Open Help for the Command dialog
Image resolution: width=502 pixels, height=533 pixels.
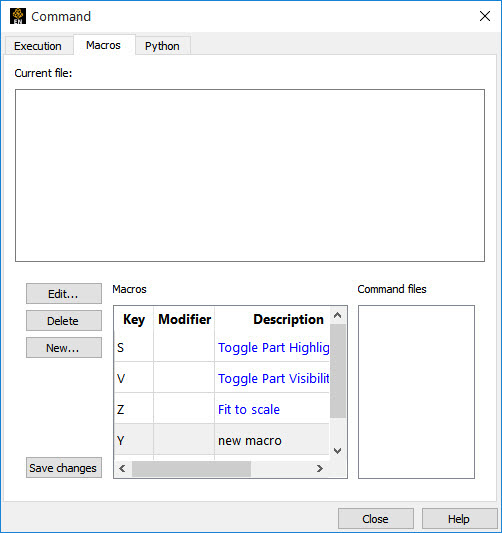[459, 519]
